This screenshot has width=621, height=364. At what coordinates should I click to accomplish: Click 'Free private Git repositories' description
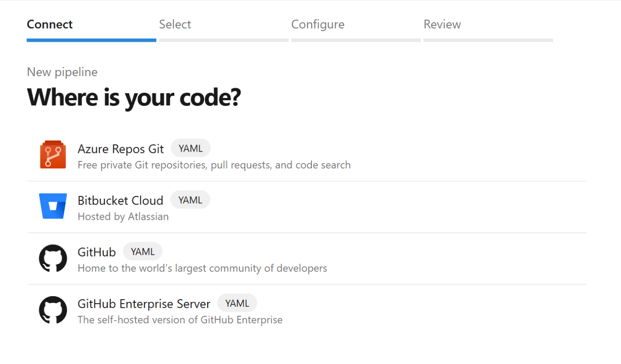[x=214, y=165]
